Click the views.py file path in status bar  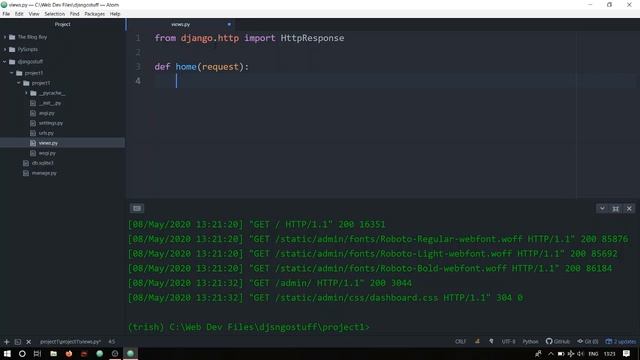[x=70, y=342]
